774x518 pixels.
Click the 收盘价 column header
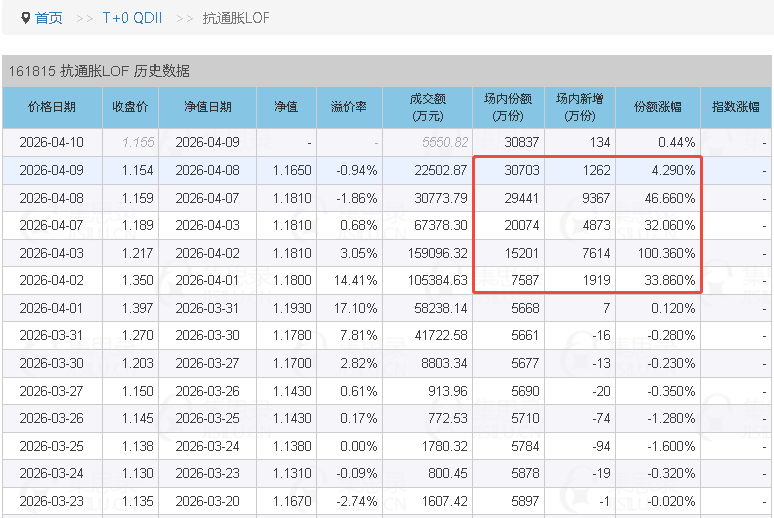[130, 107]
